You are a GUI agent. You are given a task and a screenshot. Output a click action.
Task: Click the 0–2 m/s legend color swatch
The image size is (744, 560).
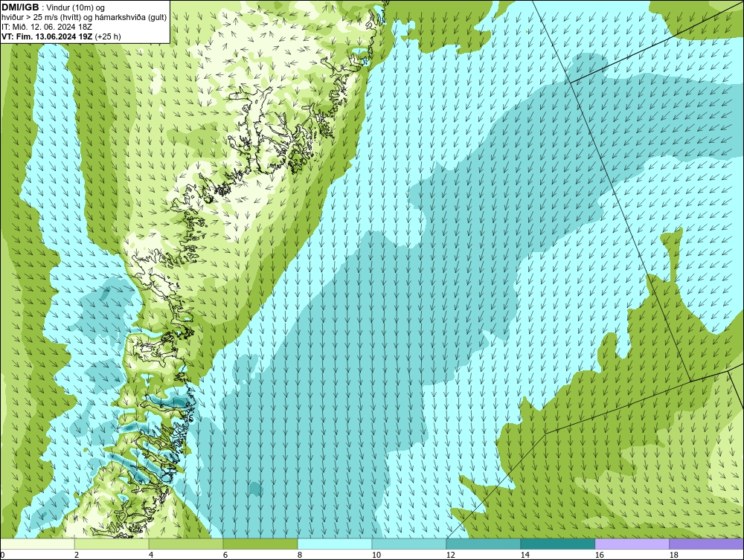(37, 544)
